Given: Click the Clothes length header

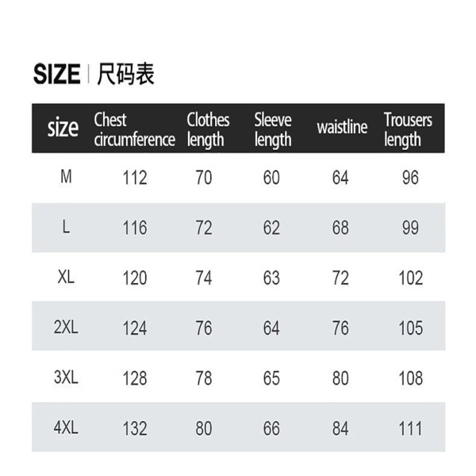Looking at the screenshot, I should (208, 129).
